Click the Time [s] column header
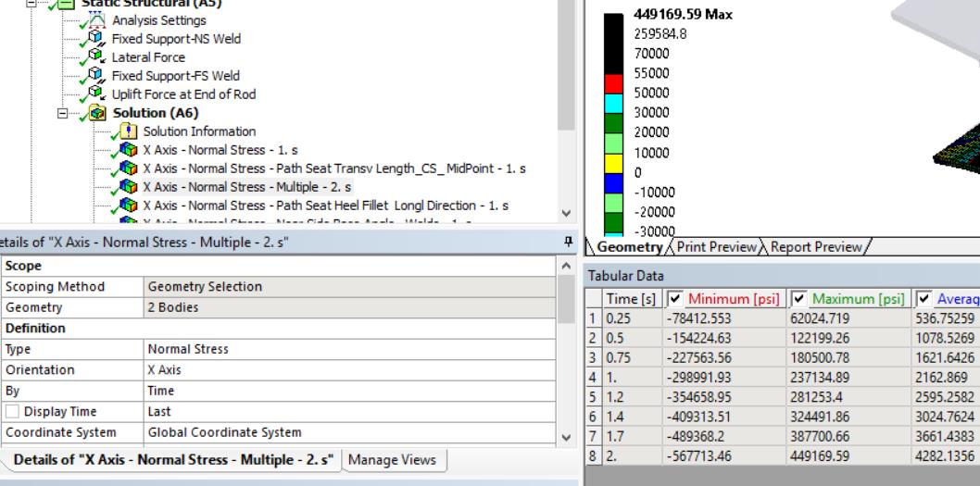The image size is (980, 486). 631,299
